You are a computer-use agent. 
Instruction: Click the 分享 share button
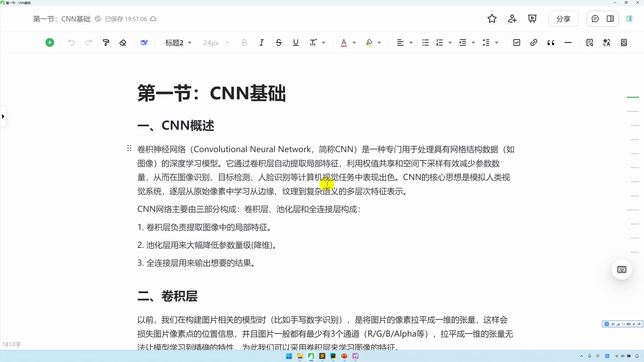(x=563, y=19)
